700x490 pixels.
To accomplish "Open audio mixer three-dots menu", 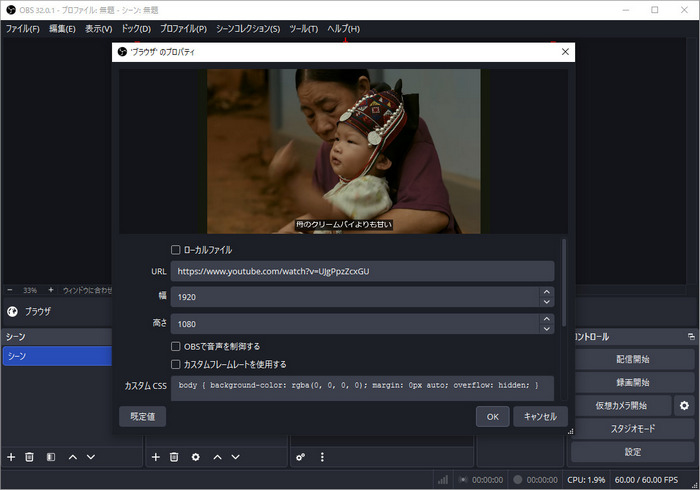I will tap(322, 457).
